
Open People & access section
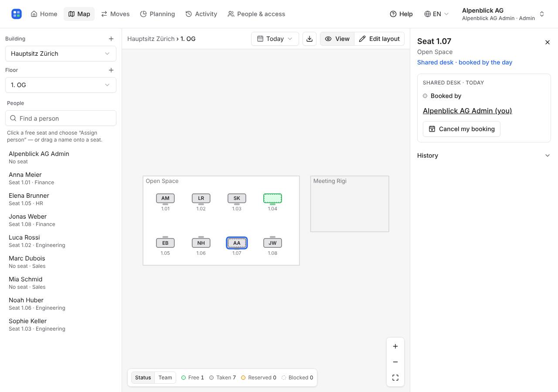(256, 14)
